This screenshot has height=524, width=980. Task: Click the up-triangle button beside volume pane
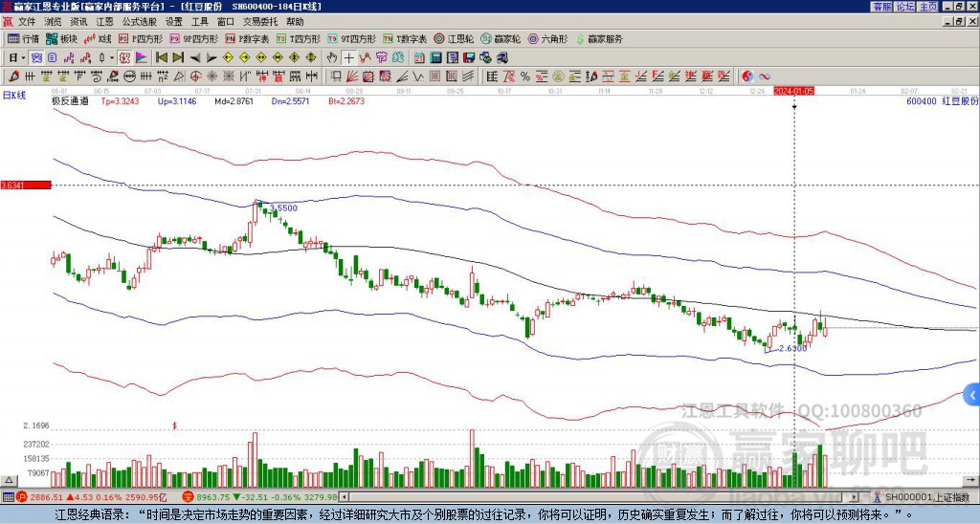point(8,480)
